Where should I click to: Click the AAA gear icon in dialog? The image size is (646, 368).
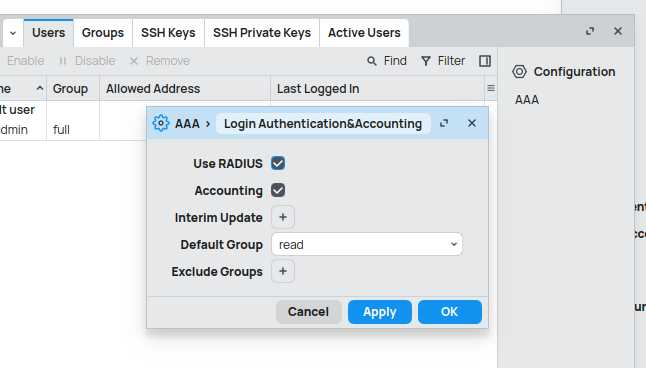tap(161, 123)
